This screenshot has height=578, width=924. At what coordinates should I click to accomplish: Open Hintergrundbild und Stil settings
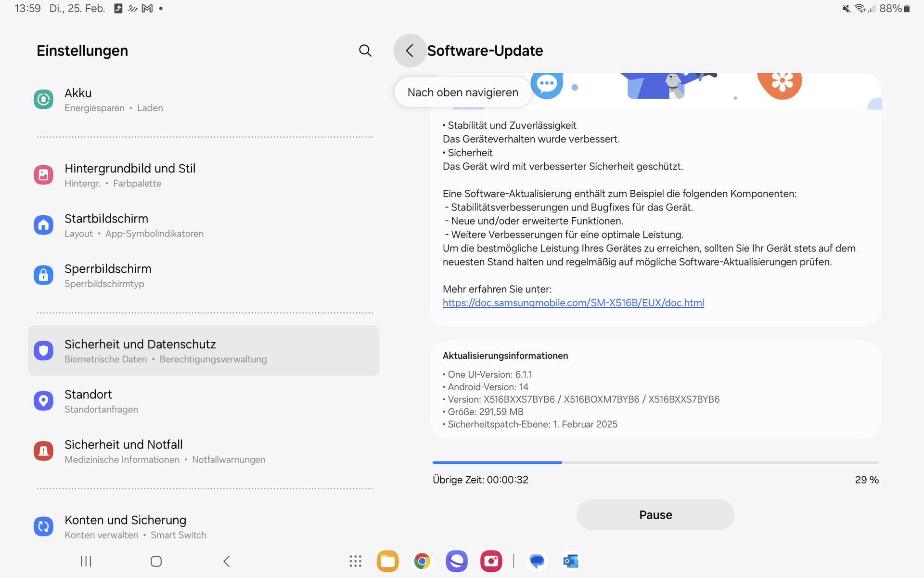click(x=130, y=175)
